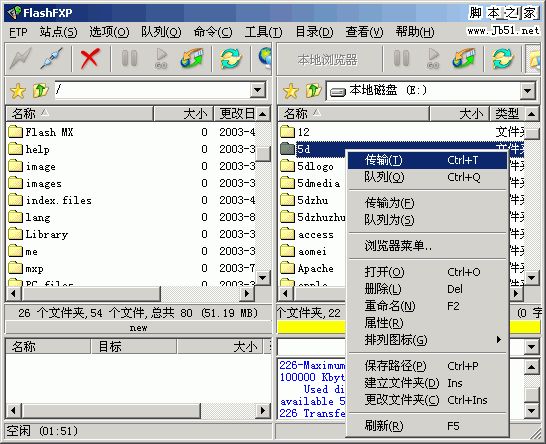Image resolution: width=546 pixels, height=444 pixels.
Task: Open dropdown above the log window
Action: (532, 347)
